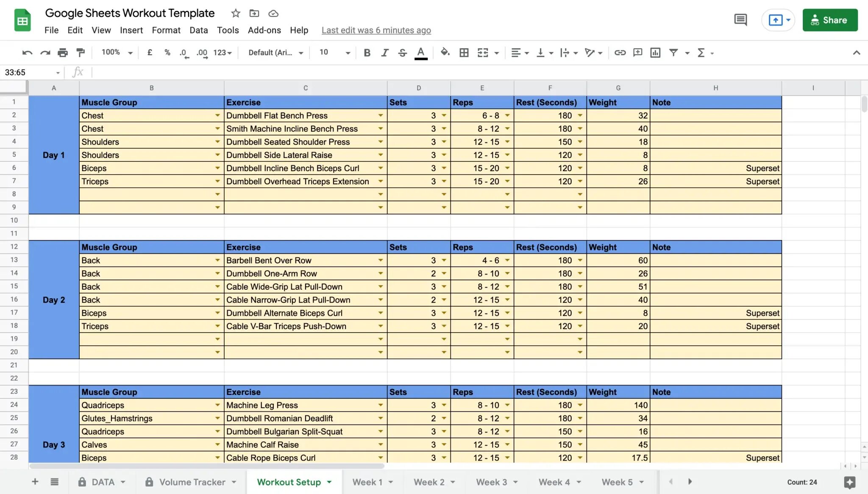Star this spreadsheet
Viewport: 868px width, 494px height.
(x=236, y=13)
